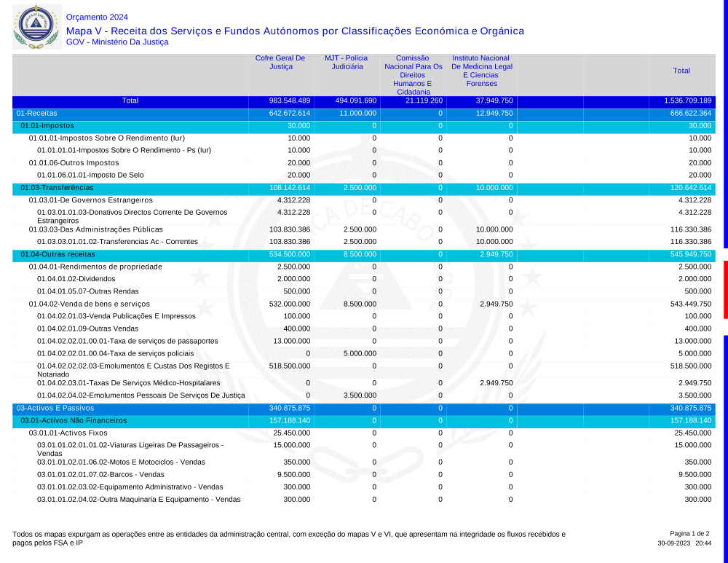The width and height of the screenshot is (728, 563).
Task: Click the Pagina 1 de 2 indicator
Action: pos(689,534)
